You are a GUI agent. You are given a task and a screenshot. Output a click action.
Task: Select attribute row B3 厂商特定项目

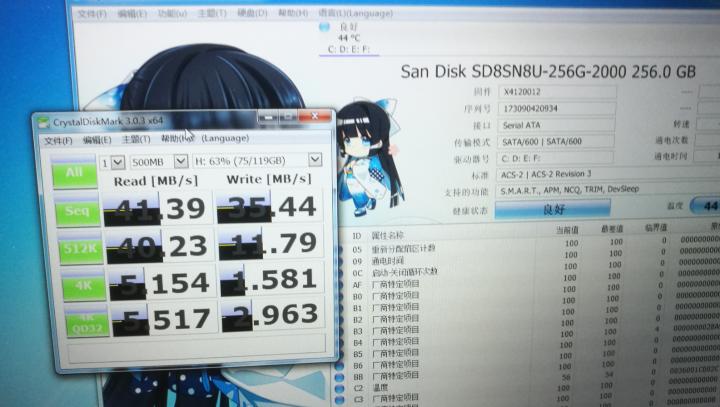528,329
